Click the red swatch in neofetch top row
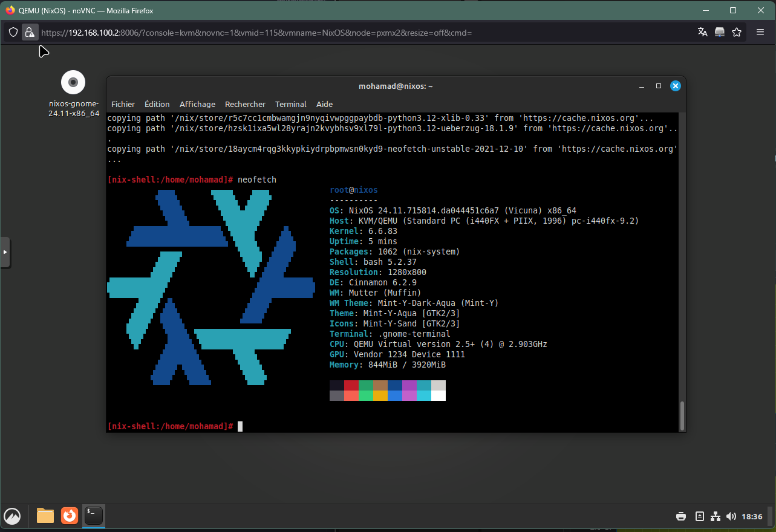Viewport: 776px width, 532px height. (351, 385)
